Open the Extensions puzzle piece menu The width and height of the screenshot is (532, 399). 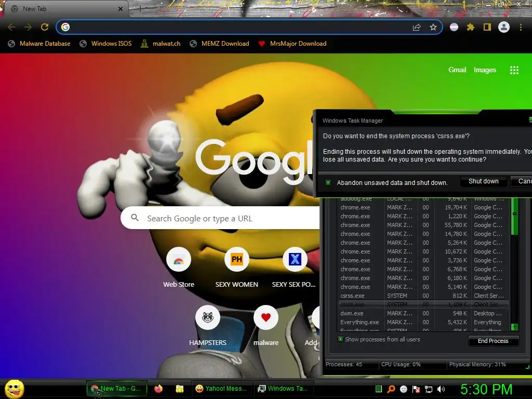coord(470,27)
